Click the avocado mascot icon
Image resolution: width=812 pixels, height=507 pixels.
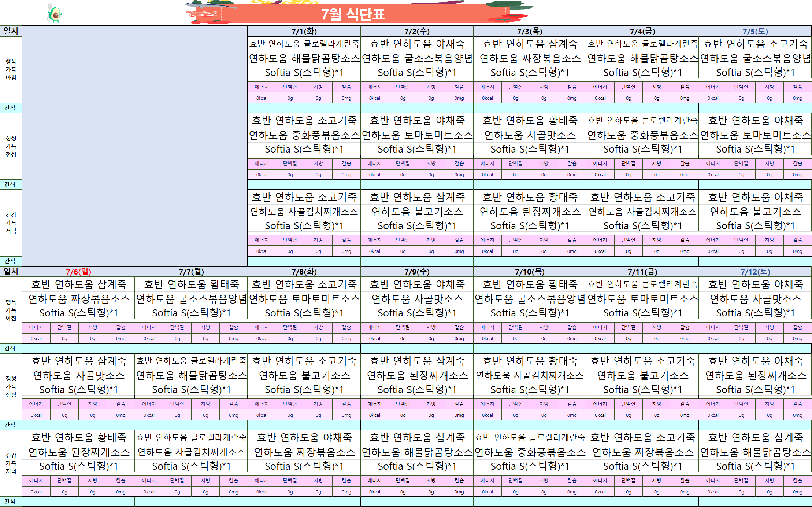55,14
